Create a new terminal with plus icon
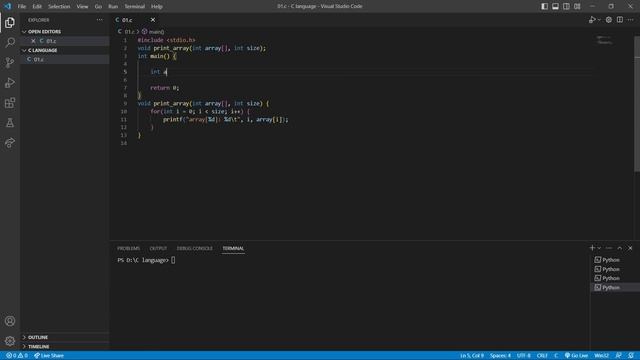Image resolution: width=640 pixels, height=360 pixels. point(592,248)
